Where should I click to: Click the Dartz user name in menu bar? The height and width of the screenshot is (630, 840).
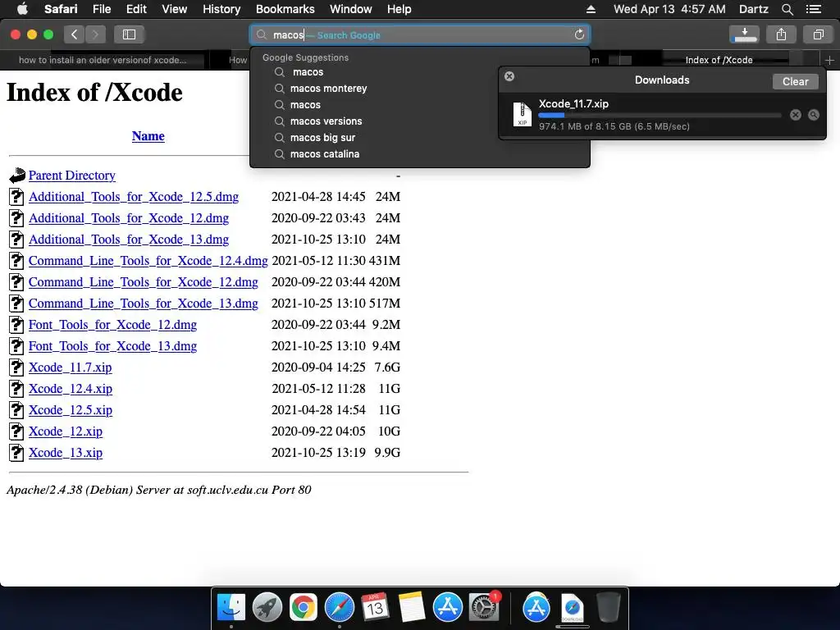[x=753, y=9]
